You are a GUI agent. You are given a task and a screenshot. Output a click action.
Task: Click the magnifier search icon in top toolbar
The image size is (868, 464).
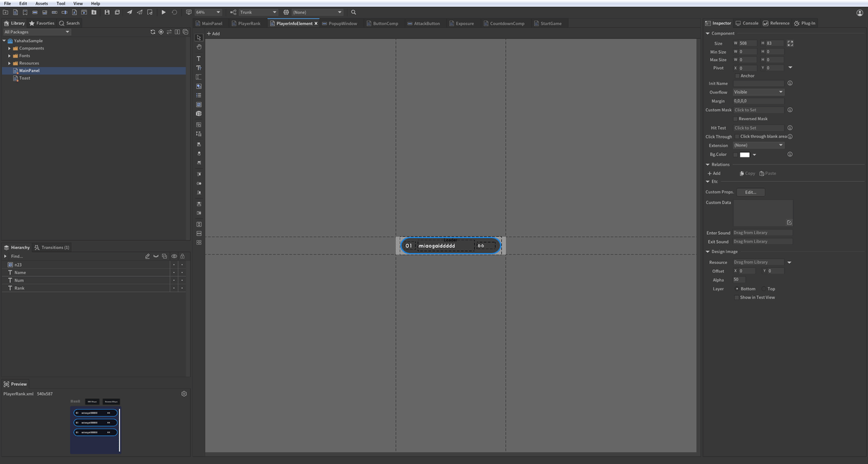click(x=353, y=12)
